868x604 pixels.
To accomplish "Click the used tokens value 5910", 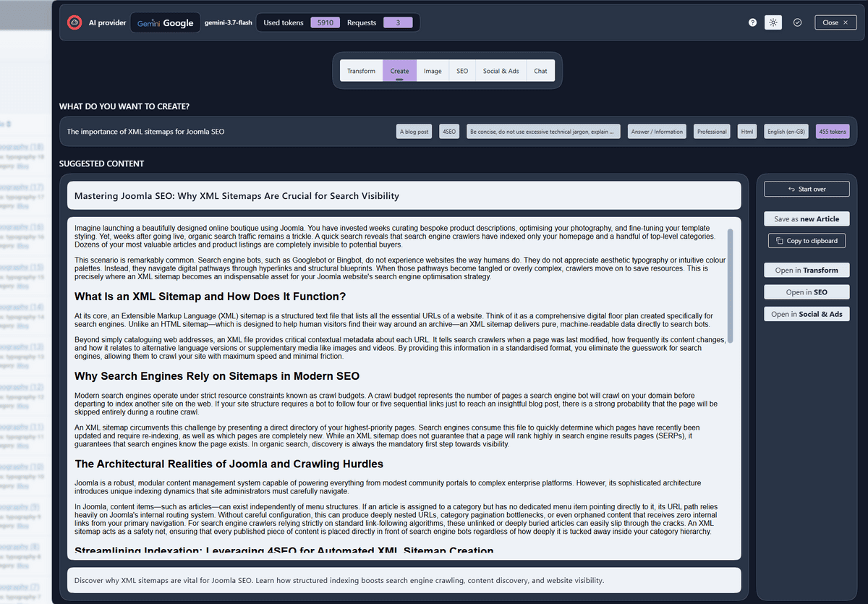I will pos(325,22).
